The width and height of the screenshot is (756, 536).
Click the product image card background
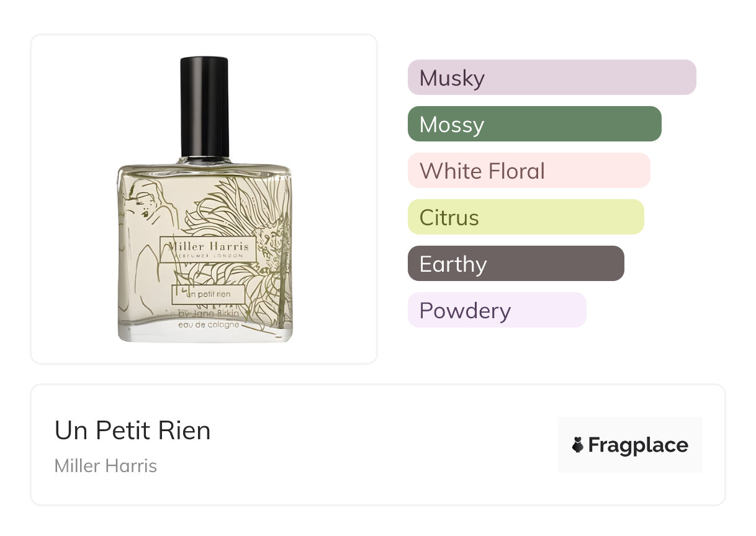(x=204, y=199)
